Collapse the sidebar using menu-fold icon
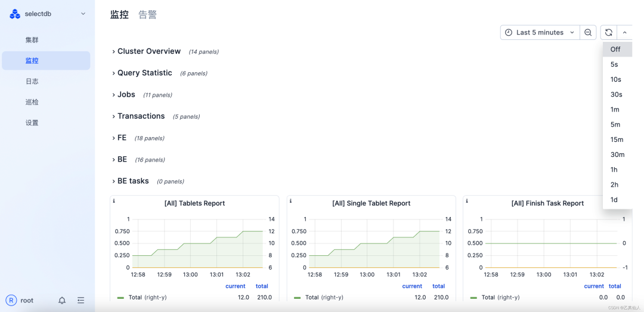 pyautogui.click(x=81, y=301)
